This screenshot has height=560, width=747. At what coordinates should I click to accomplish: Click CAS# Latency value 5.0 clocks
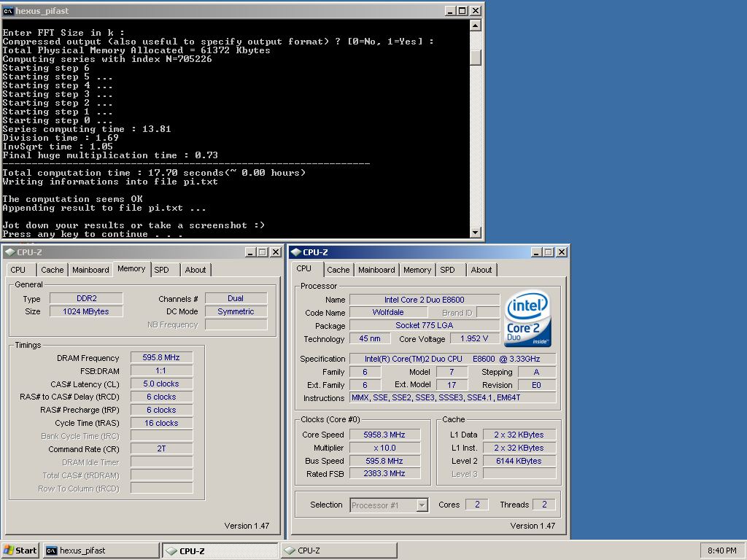pos(161,384)
